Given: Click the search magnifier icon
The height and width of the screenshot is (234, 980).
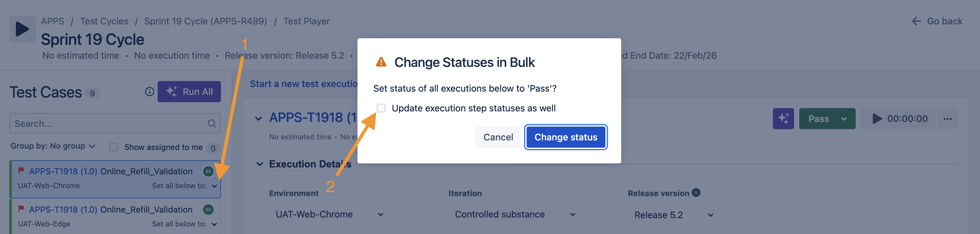Looking at the screenshot, I should 212,123.
